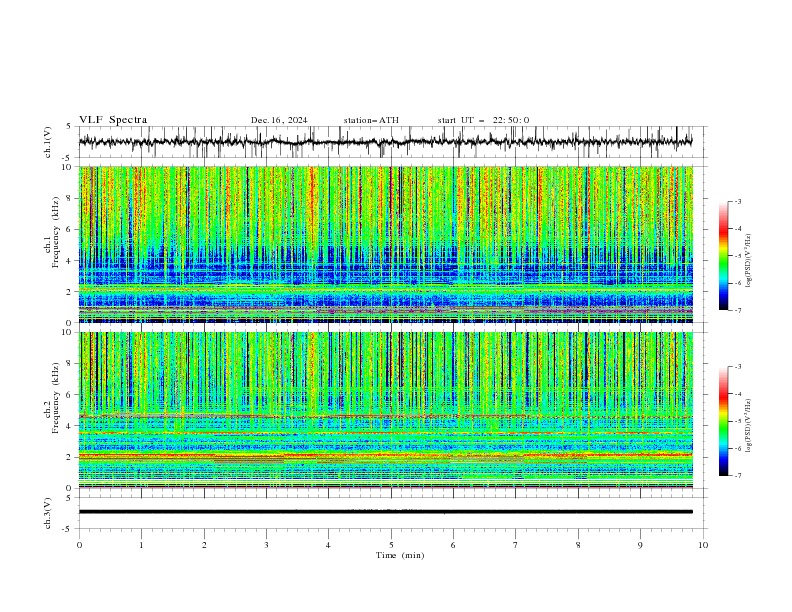The height and width of the screenshot is (612, 792).
Task: Click the "ch.3(V)" axis label
Action: [48, 513]
